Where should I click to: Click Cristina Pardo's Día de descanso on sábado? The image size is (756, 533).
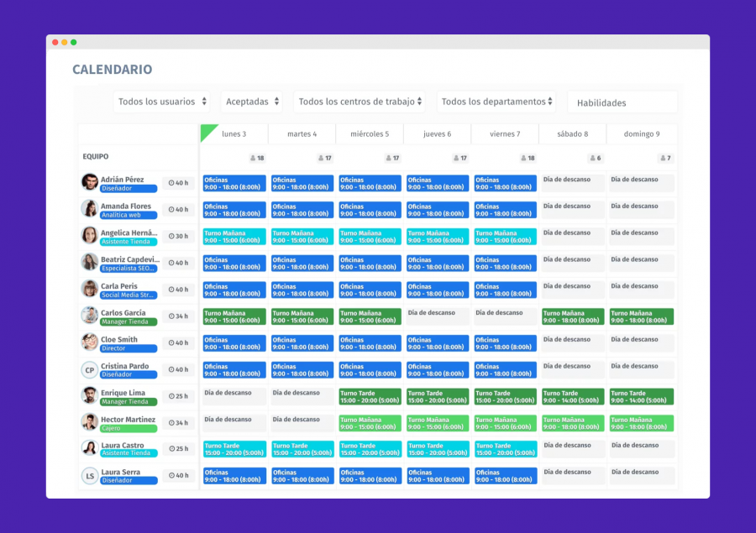pyautogui.click(x=573, y=370)
